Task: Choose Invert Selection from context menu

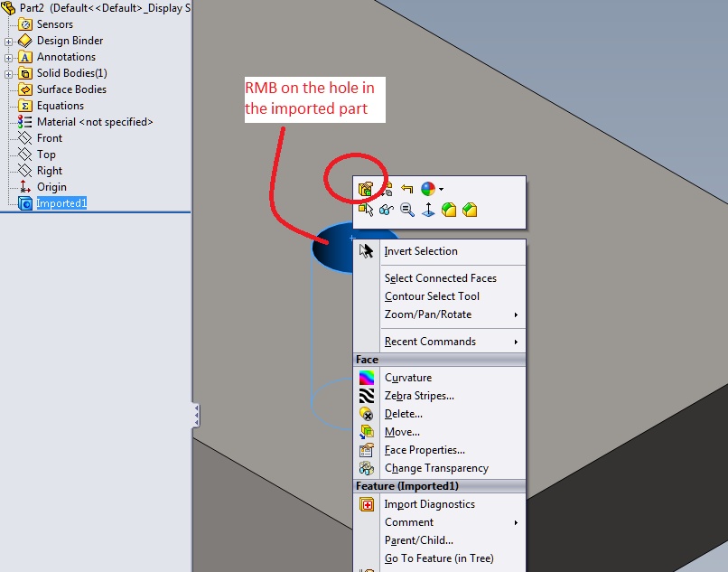Action: tap(439, 251)
